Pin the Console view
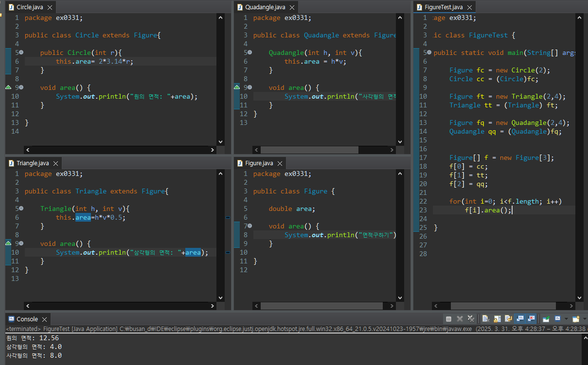The image size is (588, 365). point(546,319)
